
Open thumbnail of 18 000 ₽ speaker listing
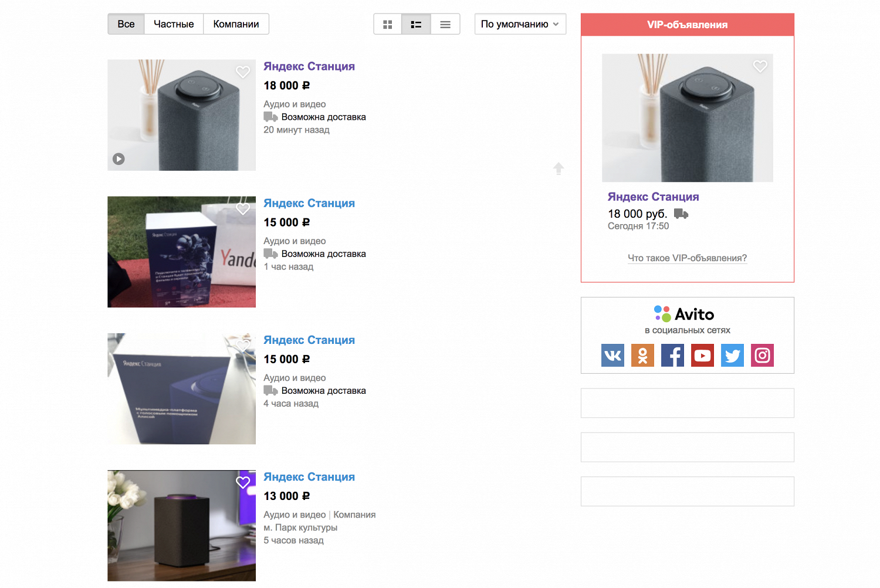[181, 115]
